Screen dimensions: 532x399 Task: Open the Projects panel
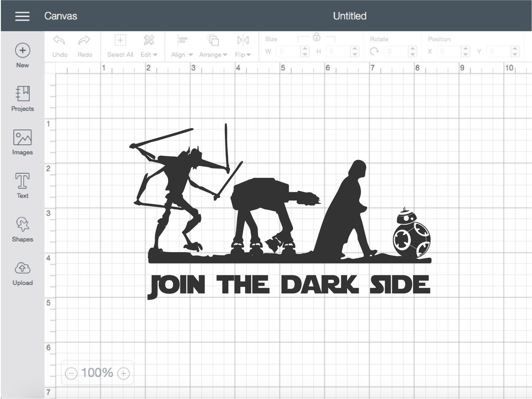coord(22,99)
